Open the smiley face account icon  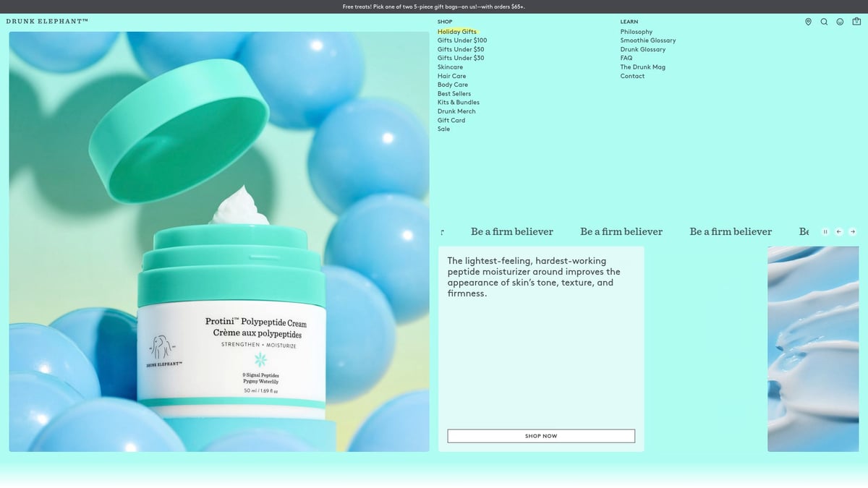[x=839, y=22]
